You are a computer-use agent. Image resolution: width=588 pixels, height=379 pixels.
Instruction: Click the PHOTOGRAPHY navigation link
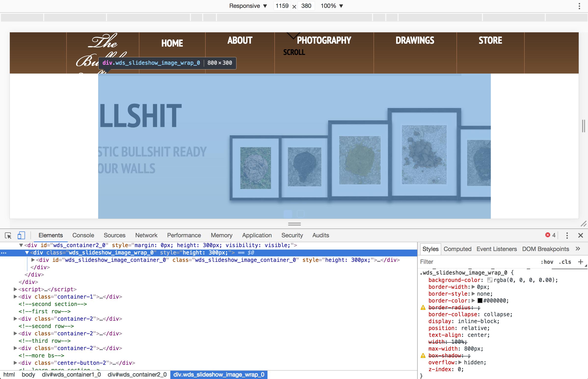pos(324,40)
